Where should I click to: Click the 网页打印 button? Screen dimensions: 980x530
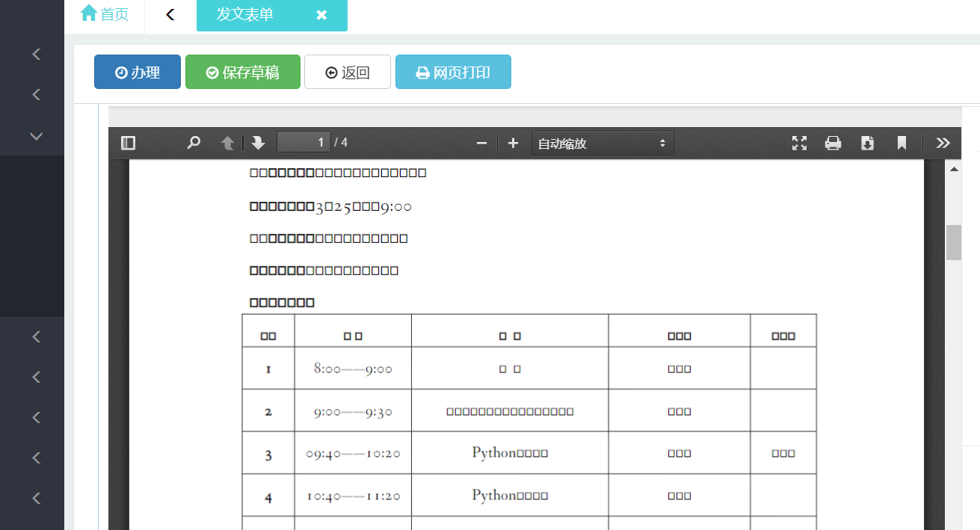pos(453,72)
